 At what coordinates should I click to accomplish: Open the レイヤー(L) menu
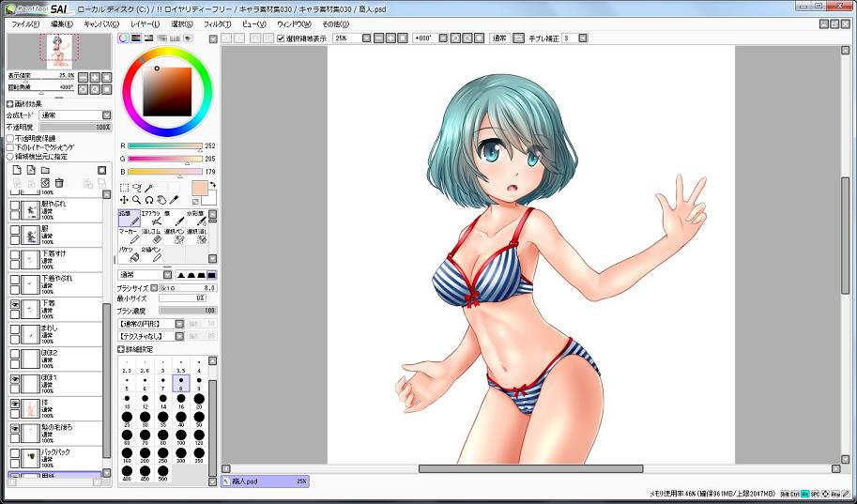[145, 23]
